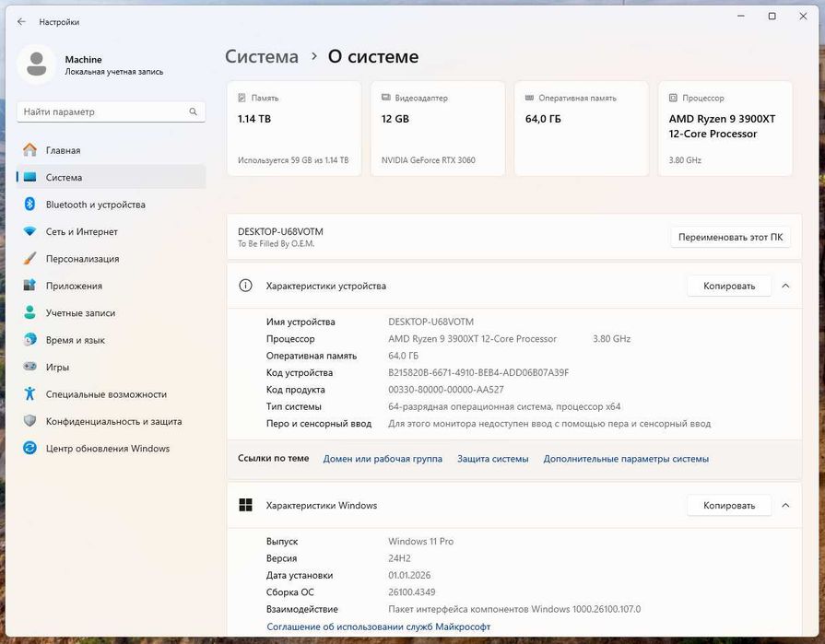The image size is (825, 644).
Task: Click the info icon beside Характеристики устройства
Action: (x=245, y=286)
